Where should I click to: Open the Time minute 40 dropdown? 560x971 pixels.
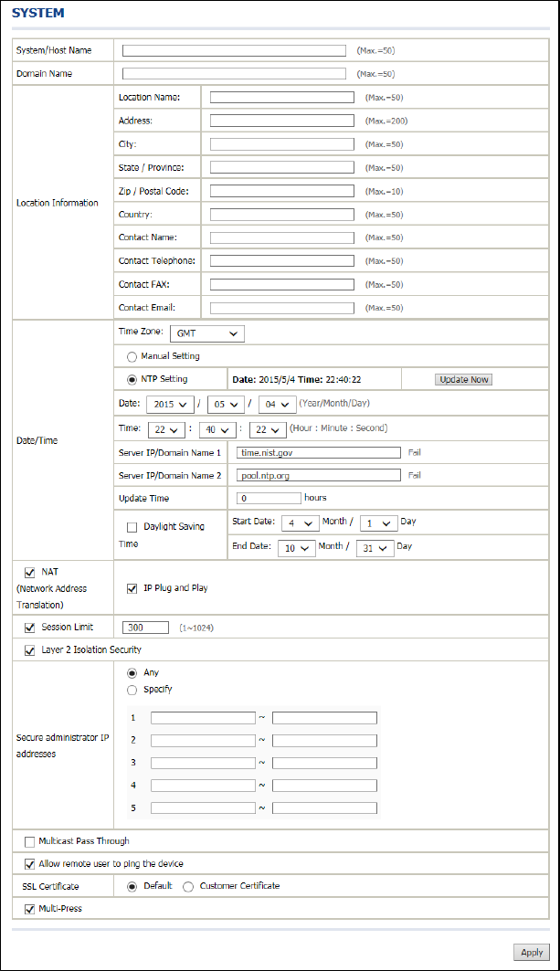click(x=217, y=429)
